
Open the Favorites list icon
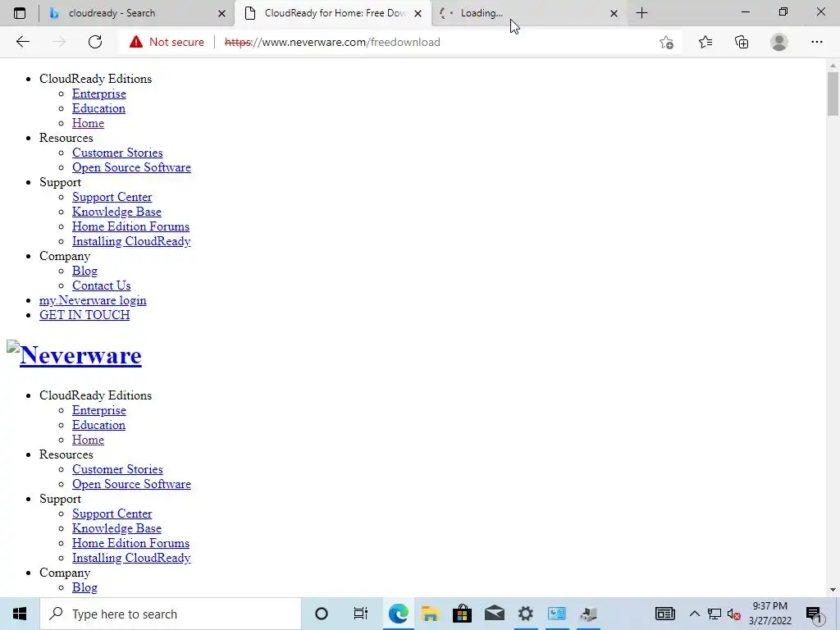(x=705, y=42)
